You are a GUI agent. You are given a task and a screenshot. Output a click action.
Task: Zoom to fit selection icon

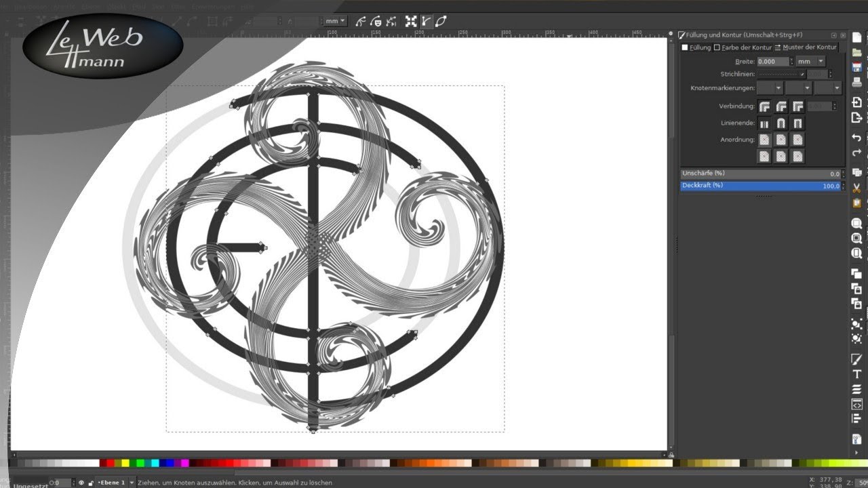pyautogui.click(x=856, y=223)
